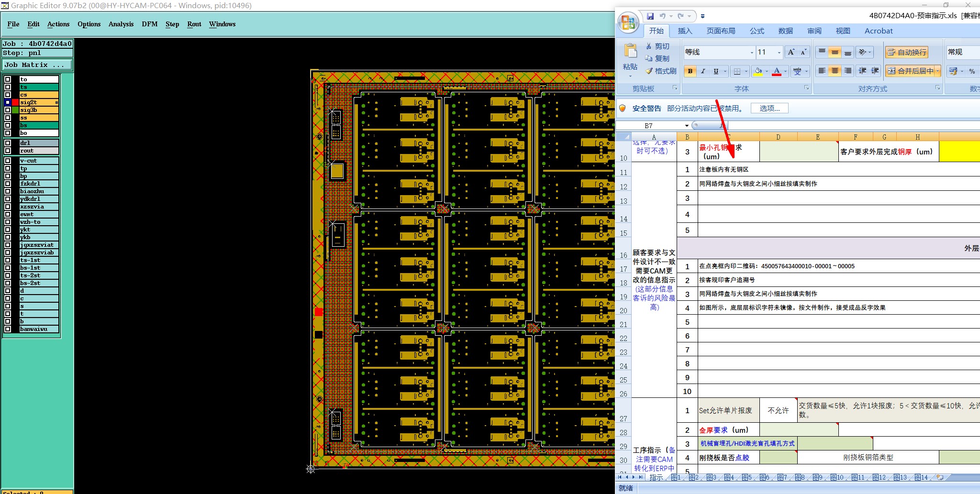This screenshot has height=494, width=980.
Task: Align text right in cell
Action: click(847, 71)
